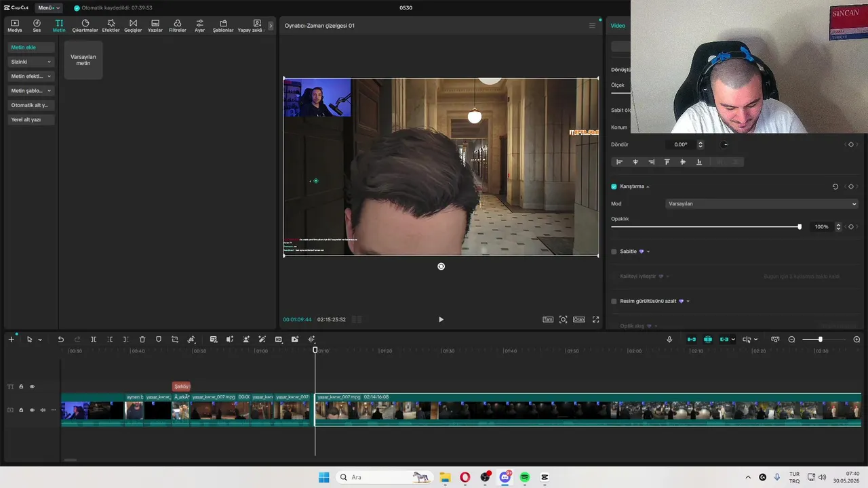
Task: Click the undo arrow in timeline toolbar
Action: [x=60, y=340]
